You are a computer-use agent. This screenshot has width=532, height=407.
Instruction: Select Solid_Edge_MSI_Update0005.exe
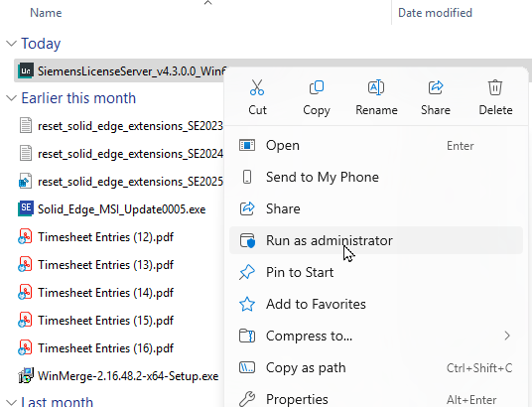pyautogui.click(x=121, y=209)
